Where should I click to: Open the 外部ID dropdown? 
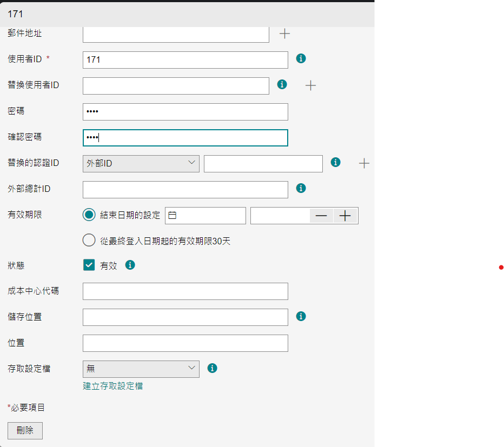pyautogui.click(x=141, y=164)
